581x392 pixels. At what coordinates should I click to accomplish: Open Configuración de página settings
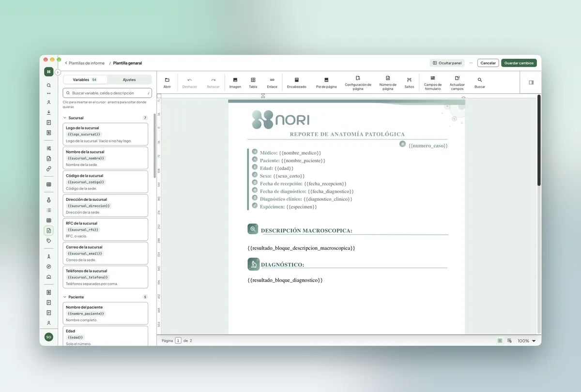click(358, 83)
